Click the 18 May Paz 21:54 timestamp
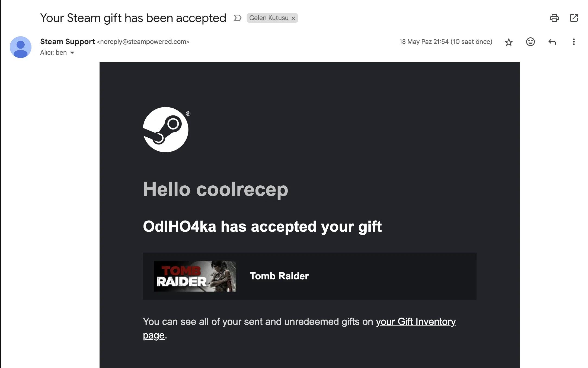Image resolution: width=588 pixels, height=368 pixels. pos(446,42)
